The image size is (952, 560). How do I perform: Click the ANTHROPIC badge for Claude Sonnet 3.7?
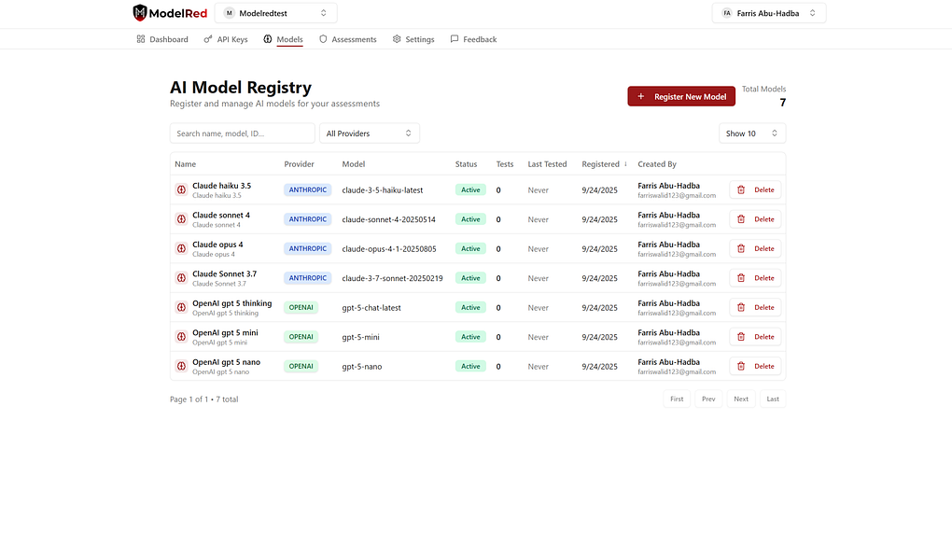[308, 278]
